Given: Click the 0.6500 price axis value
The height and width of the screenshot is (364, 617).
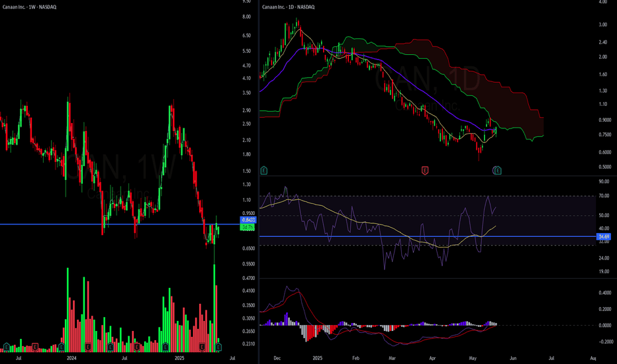Looking at the screenshot, I should [x=248, y=248].
